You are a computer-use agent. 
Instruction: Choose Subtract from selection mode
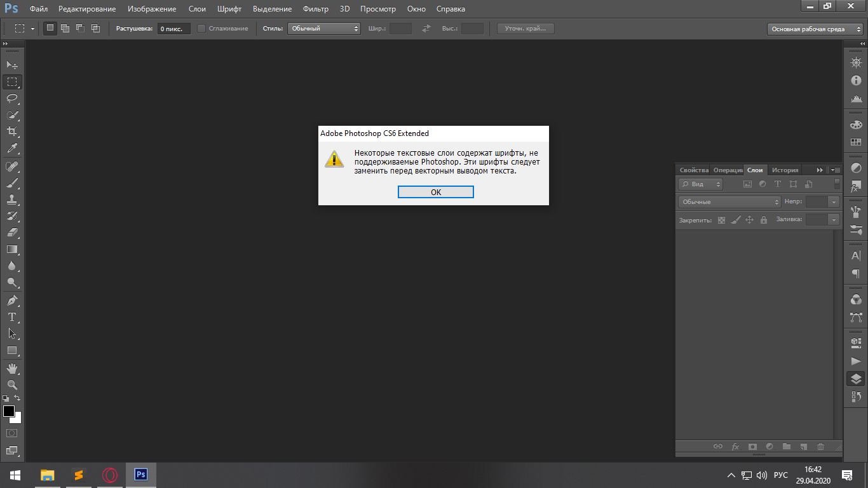(80, 28)
